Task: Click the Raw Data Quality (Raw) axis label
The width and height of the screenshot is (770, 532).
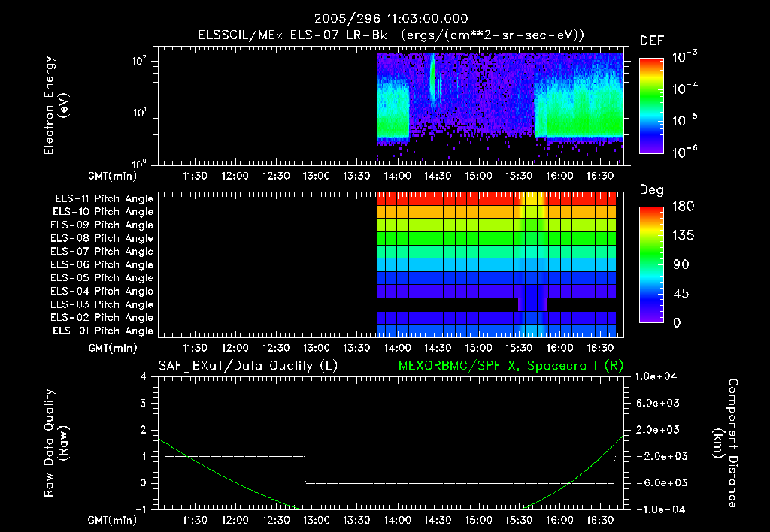Action: (x=56, y=443)
